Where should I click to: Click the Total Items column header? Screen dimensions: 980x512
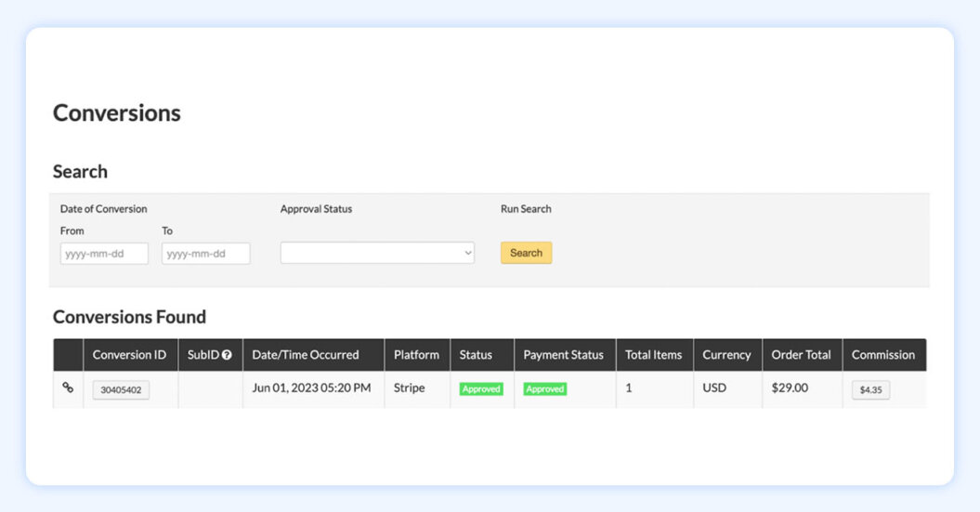click(x=653, y=355)
